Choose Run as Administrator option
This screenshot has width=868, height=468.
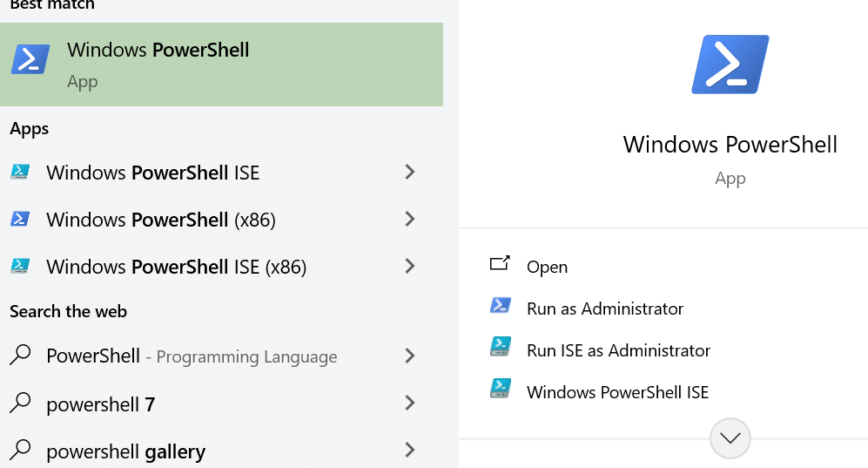(605, 309)
